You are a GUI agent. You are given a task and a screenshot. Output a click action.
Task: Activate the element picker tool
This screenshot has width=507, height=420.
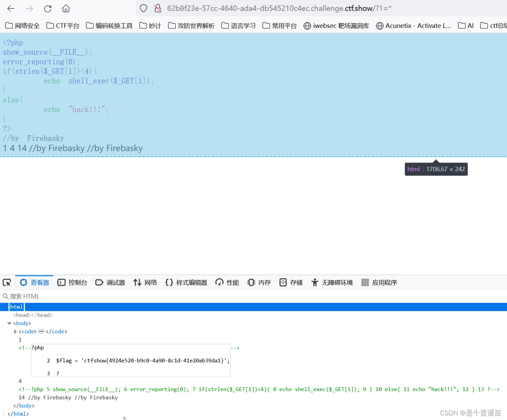pyautogui.click(x=7, y=283)
